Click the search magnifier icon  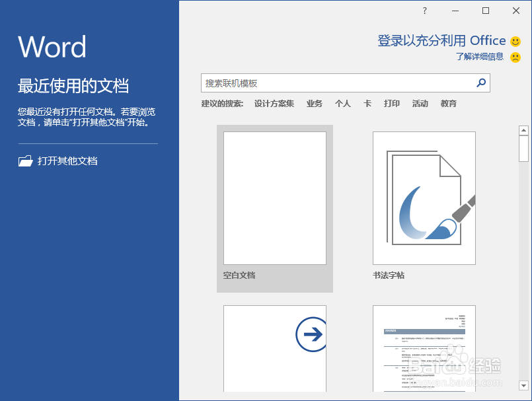point(480,83)
